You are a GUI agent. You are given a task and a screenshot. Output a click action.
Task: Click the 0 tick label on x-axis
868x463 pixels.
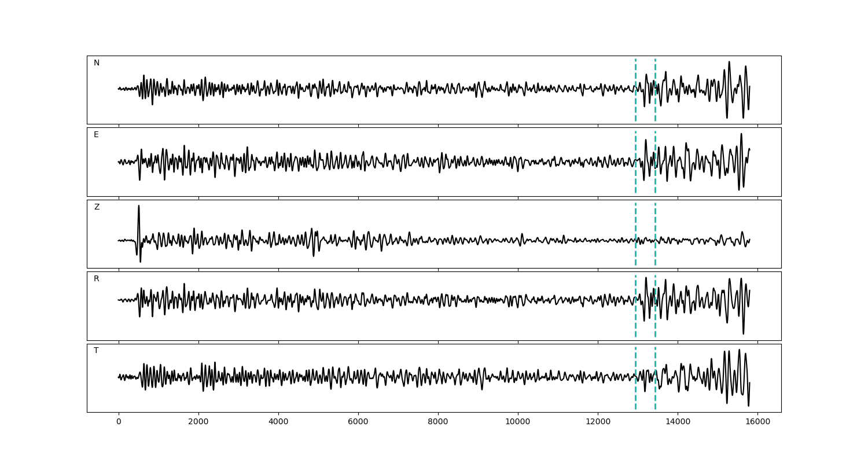(x=119, y=422)
